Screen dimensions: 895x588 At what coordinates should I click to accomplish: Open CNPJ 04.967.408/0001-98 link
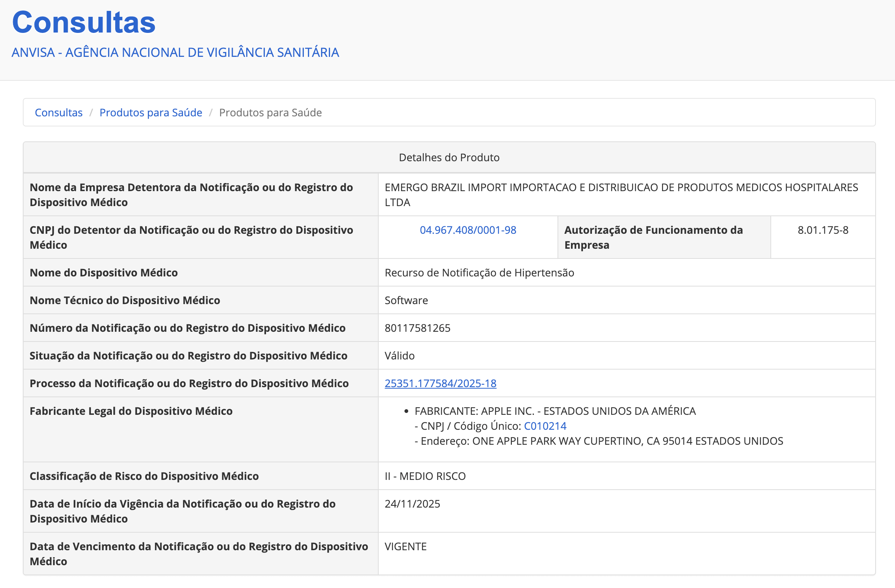[x=467, y=230]
